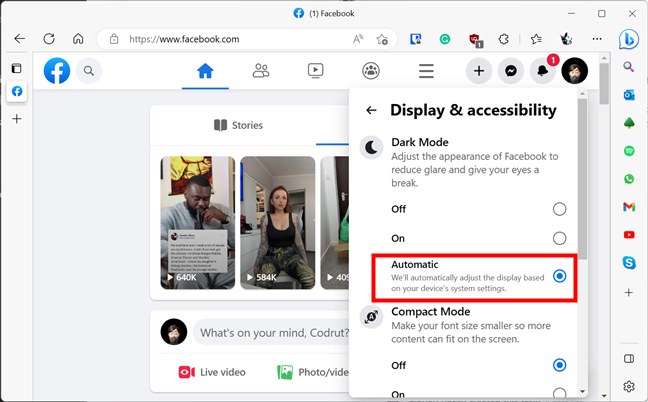Open Messenger

511,71
